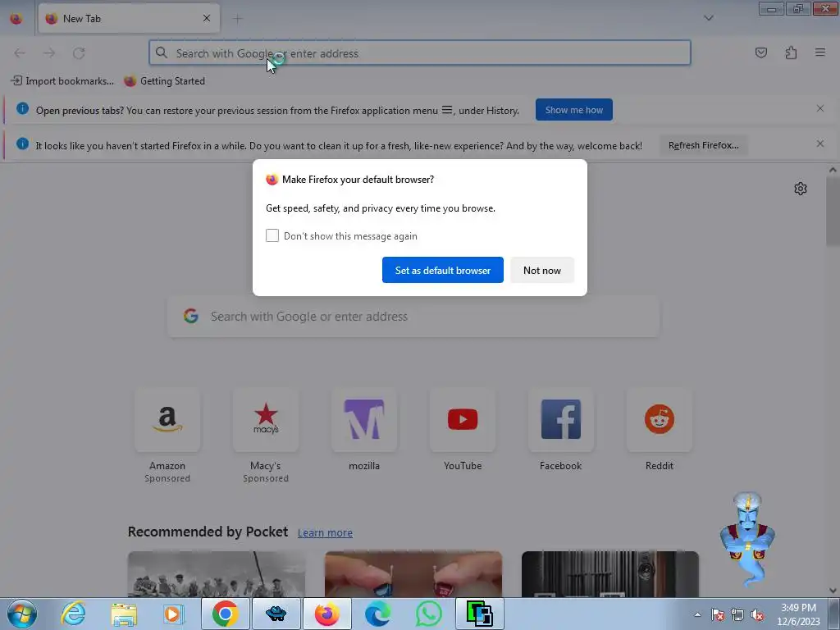
Task: Focus the address bar search field
Action: coord(419,53)
